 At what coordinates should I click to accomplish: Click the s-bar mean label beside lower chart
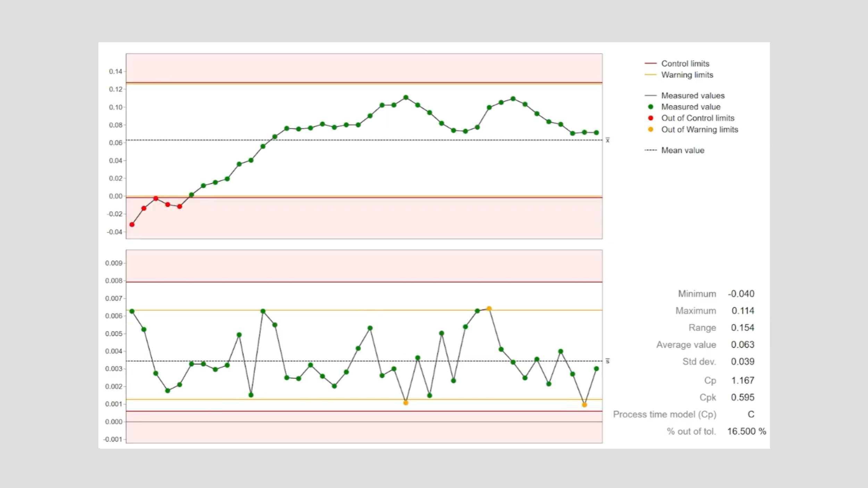tap(608, 361)
